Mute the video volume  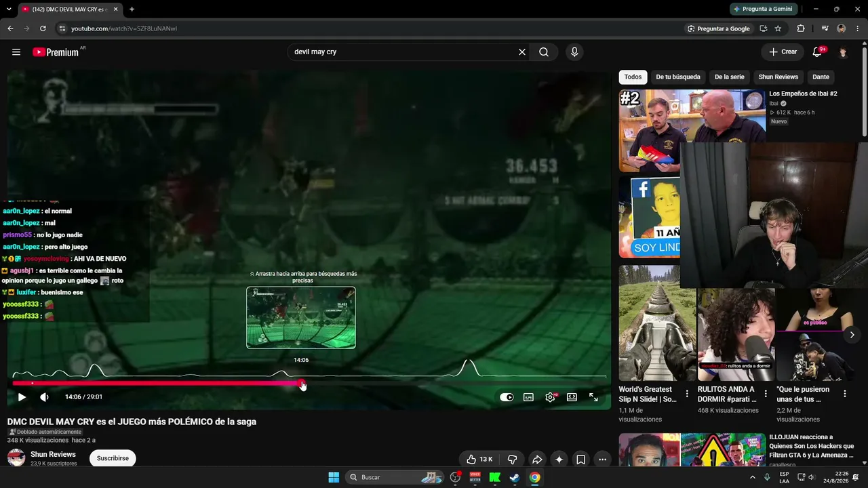pos(44,397)
